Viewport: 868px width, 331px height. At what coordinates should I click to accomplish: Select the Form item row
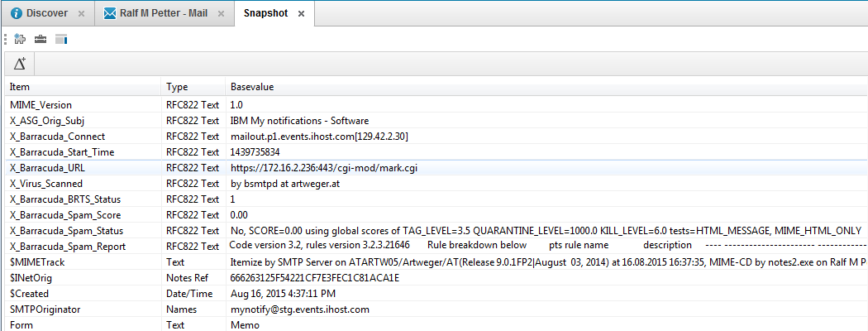[20, 325]
